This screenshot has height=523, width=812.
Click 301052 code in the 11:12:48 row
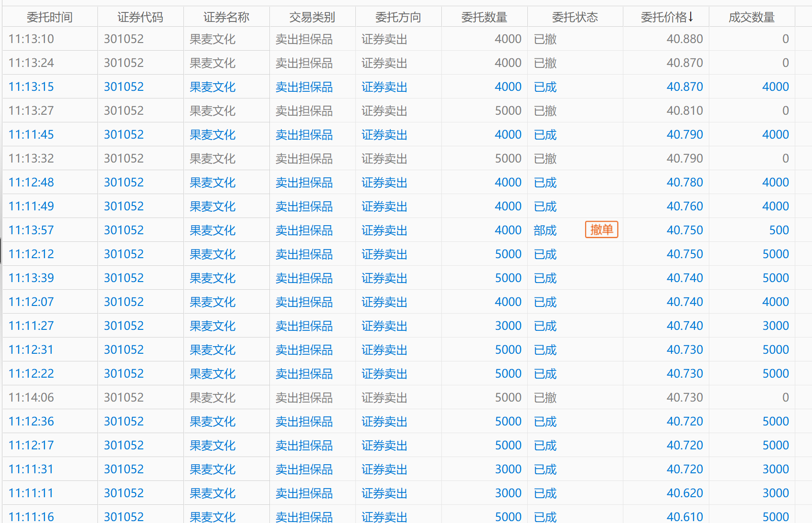[x=124, y=182]
